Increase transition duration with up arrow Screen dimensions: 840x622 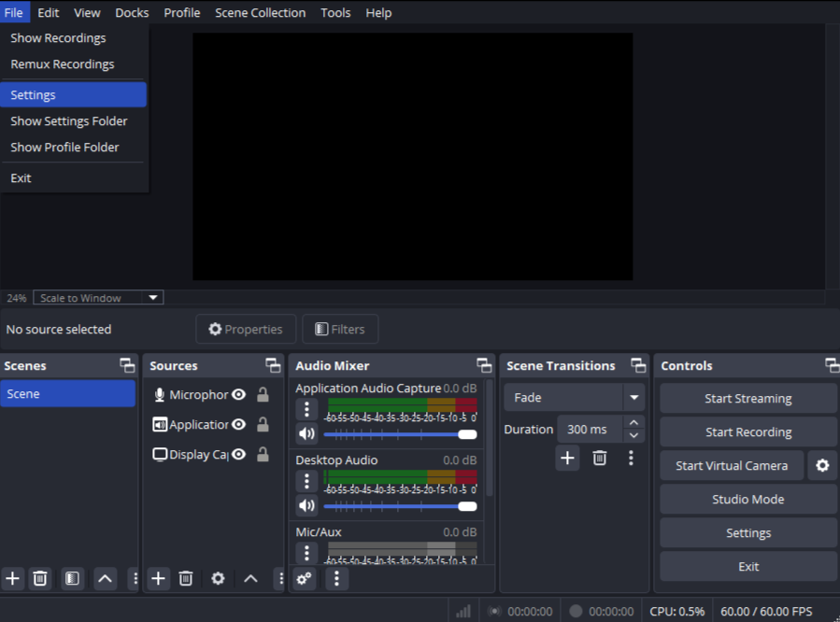pos(634,423)
